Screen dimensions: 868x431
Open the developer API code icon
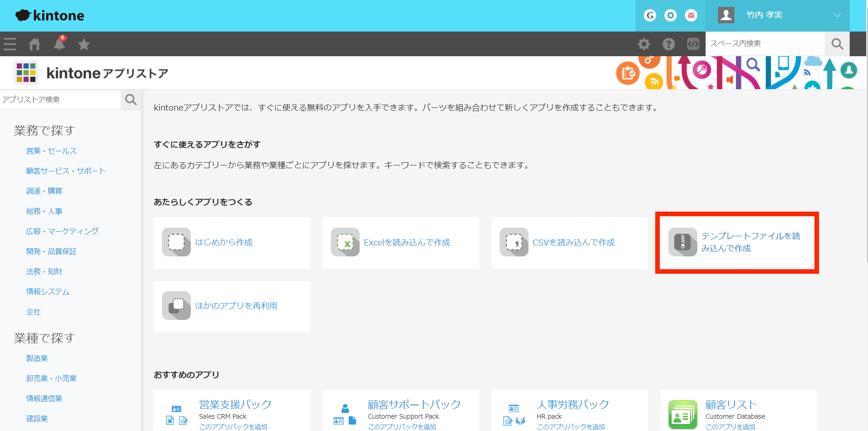(x=693, y=44)
